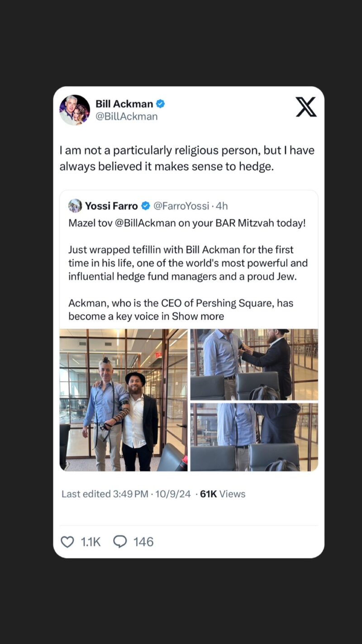Open the top-right tefillin wrapping photo
362x644 pixels.
click(254, 364)
